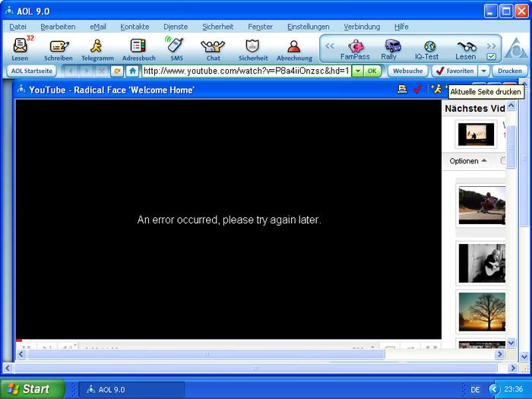Click the Websuche button
This screenshot has height=399, width=532.
click(408, 71)
